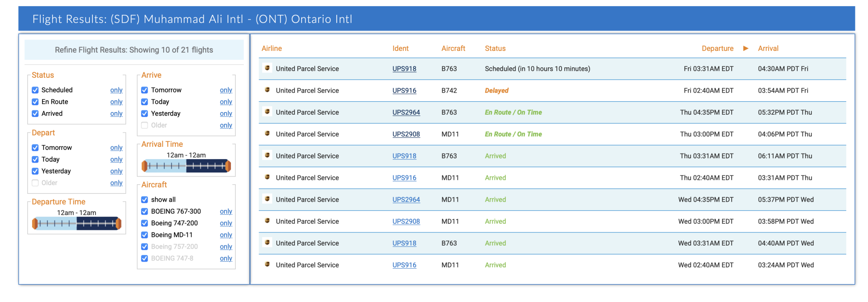Viewport: 868px width, 302px height.
Task: Open UPS918 link departing Thu 03:31AM
Action: (404, 156)
